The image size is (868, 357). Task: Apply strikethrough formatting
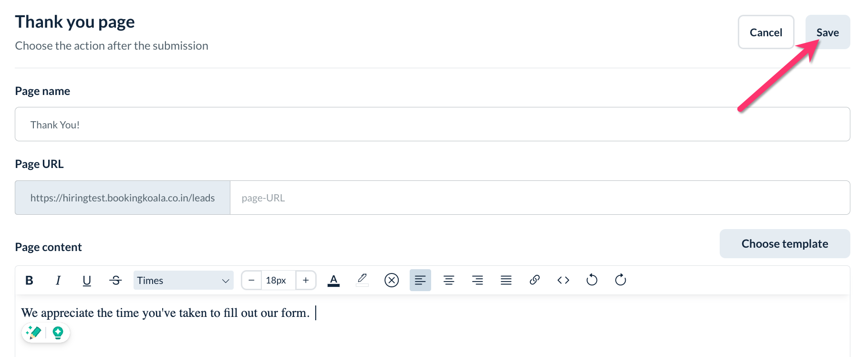[115, 280]
